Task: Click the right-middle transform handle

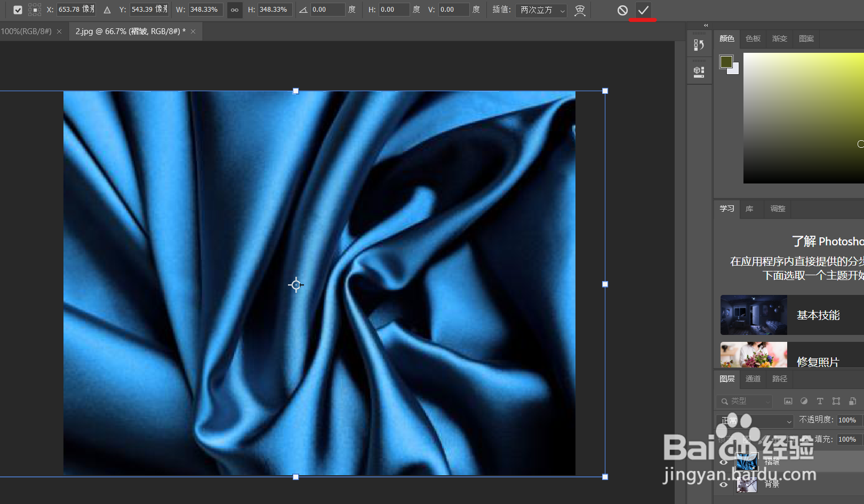Action: click(x=605, y=284)
